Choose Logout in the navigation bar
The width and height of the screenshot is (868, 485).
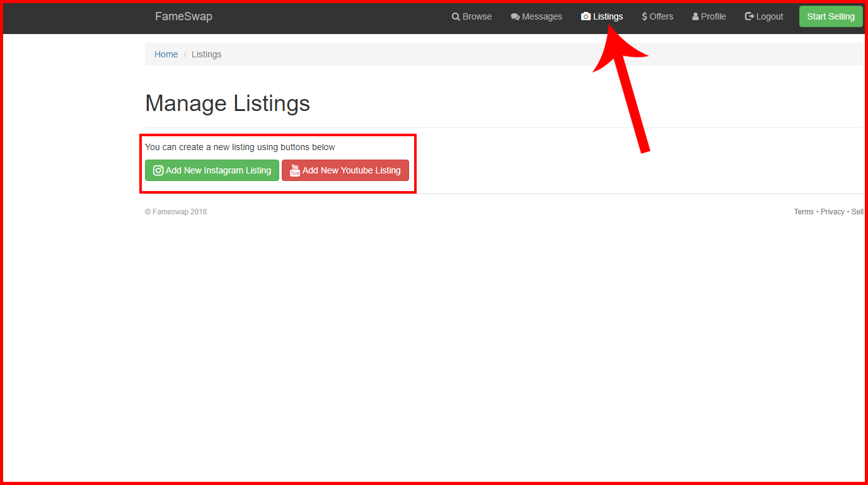pos(764,16)
